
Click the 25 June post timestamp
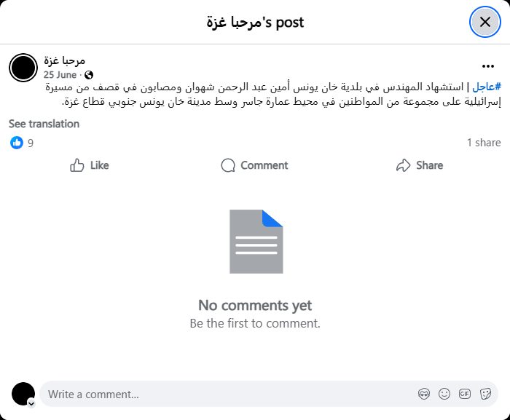60,74
